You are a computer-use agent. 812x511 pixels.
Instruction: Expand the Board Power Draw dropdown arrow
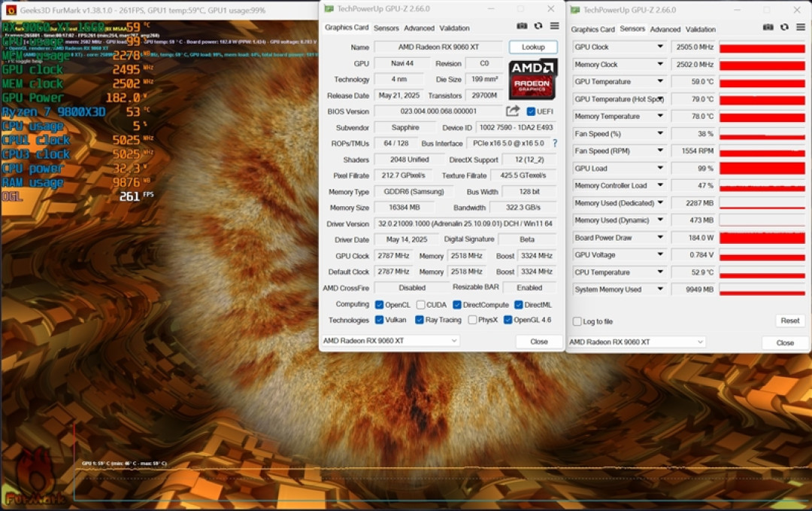coord(660,237)
